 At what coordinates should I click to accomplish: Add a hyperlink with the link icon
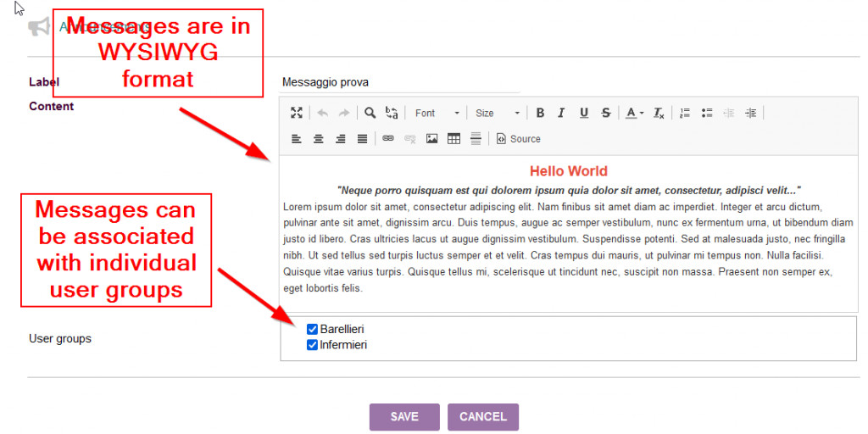[x=388, y=139]
